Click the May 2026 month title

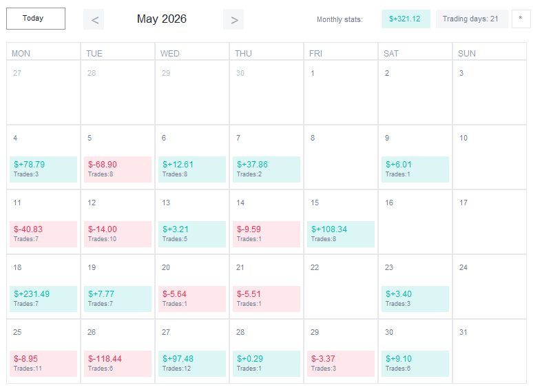(162, 19)
